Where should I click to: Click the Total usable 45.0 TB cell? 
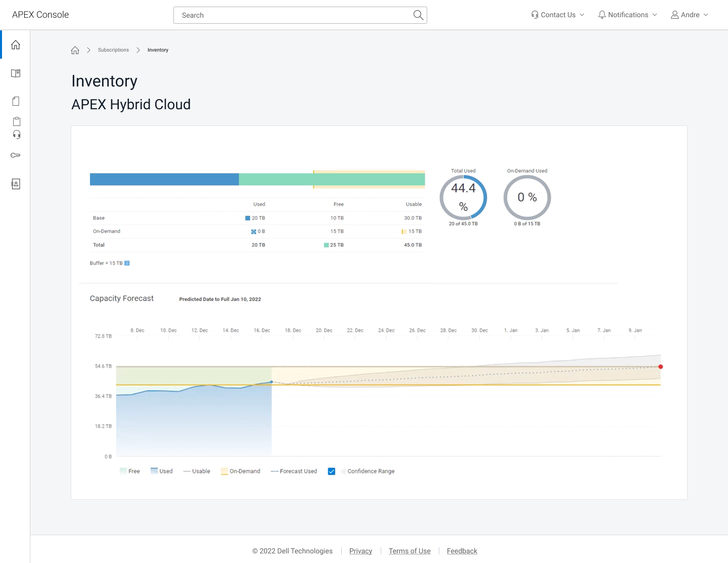point(413,245)
